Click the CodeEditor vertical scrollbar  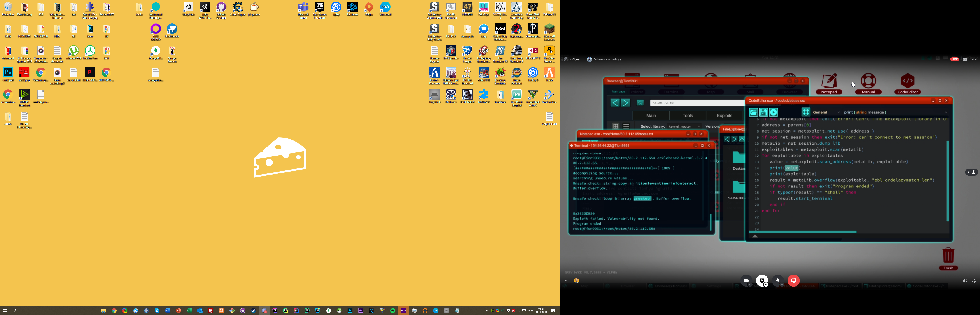click(947, 181)
